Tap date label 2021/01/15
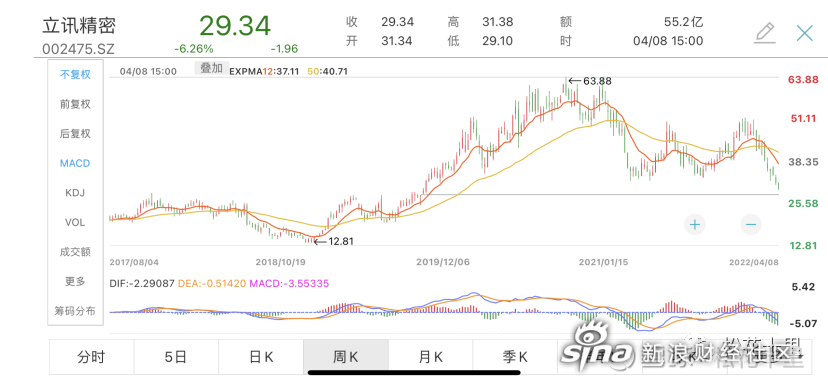 click(604, 261)
